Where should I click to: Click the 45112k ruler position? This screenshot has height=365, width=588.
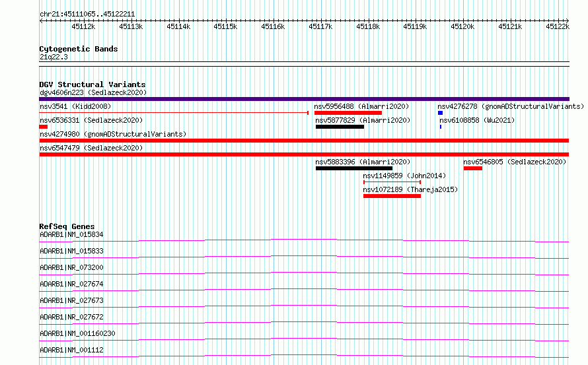click(x=83, y=26)
